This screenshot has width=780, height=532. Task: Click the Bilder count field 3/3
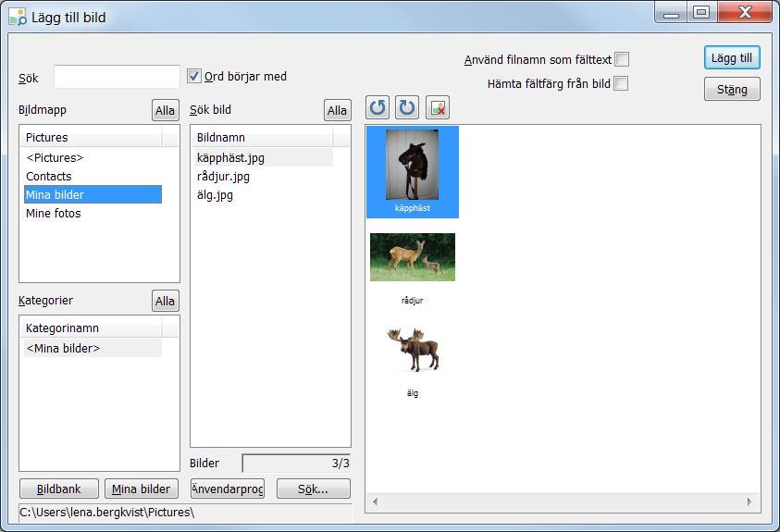pos(296,463)
